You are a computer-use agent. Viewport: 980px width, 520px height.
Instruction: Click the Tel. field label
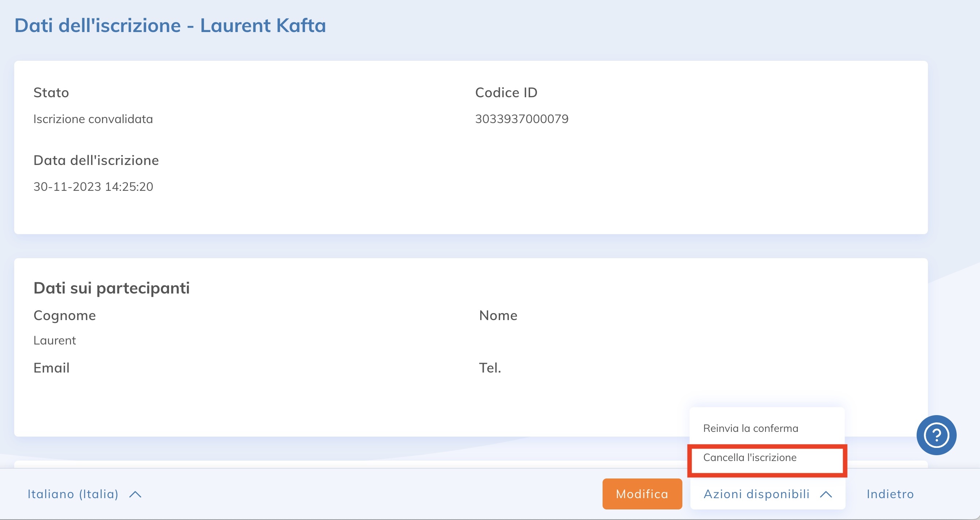pos(490,368)
